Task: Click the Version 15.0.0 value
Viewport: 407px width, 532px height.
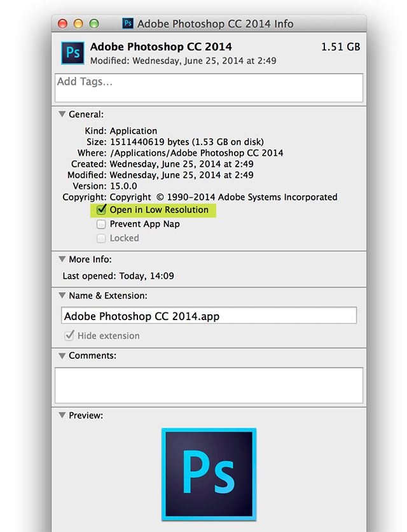Action: (123, 186)
